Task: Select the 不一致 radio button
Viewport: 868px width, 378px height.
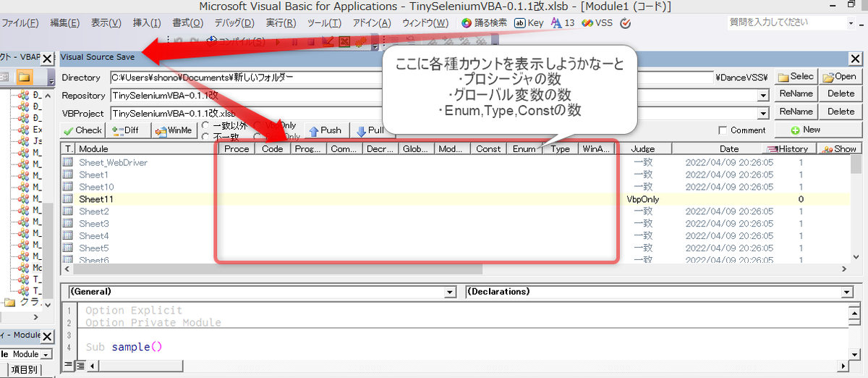Action: coord(205,136)
